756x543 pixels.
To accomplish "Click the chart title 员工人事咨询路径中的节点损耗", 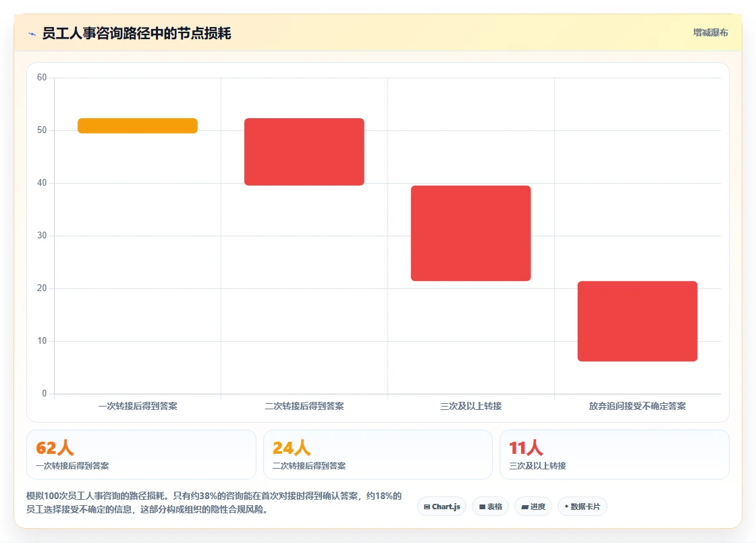I will click(136, 33).
